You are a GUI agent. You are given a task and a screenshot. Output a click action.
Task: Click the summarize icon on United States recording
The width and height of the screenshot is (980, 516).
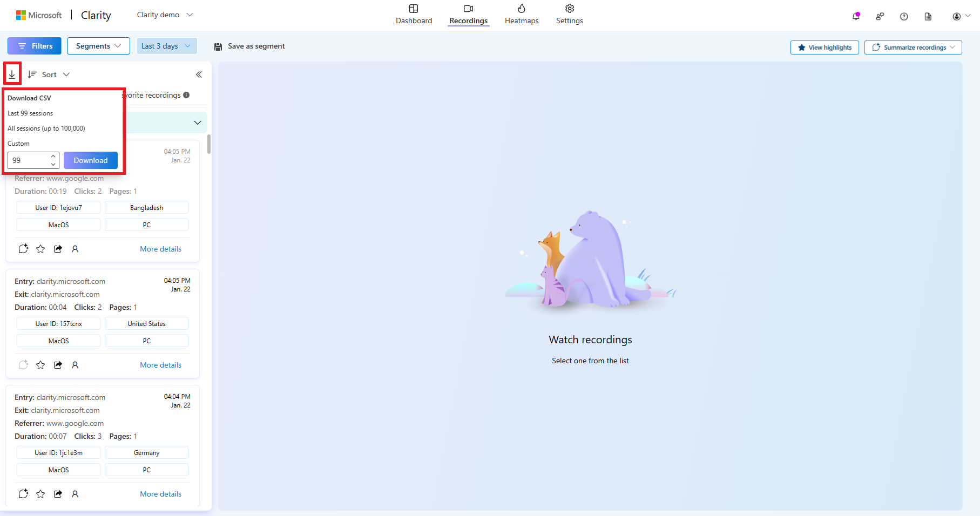[23, 365]
